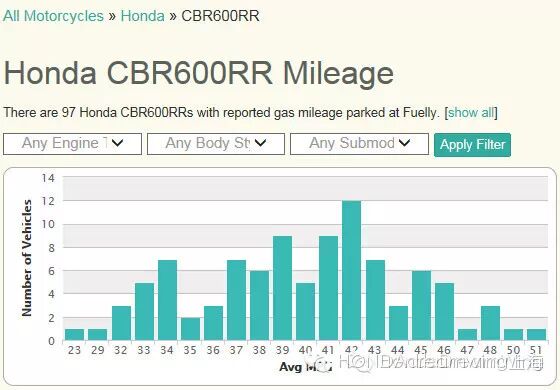The width and height of the screenshot is (560, 390).
Task: Go to the Honda breadcrumb link
Action: tap(142, 16)
